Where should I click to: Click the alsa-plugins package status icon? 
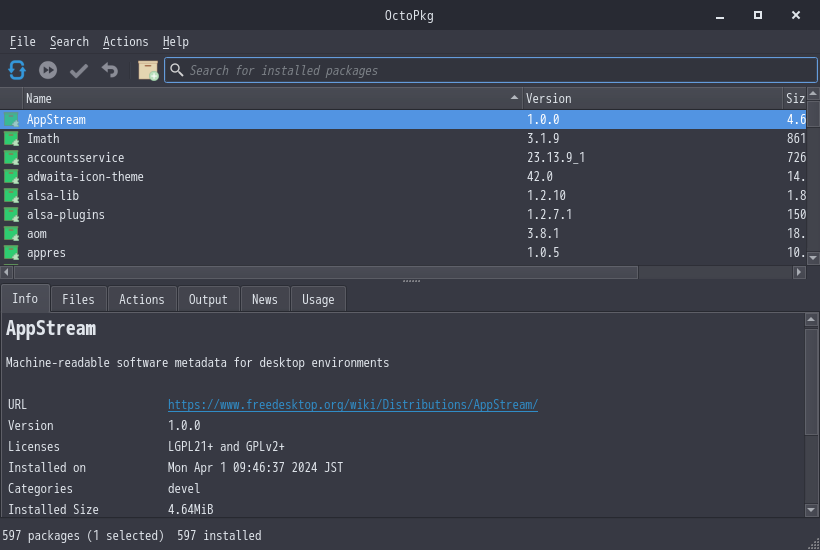point(12,214)
